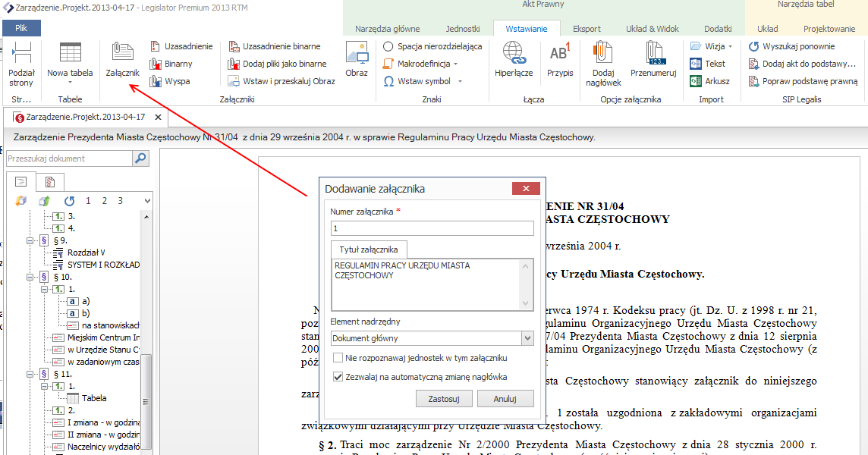This screenshot has height=455, width=868.
Task: Select the Tytuł załącznika tab
Action: click(x=369, y=249)
